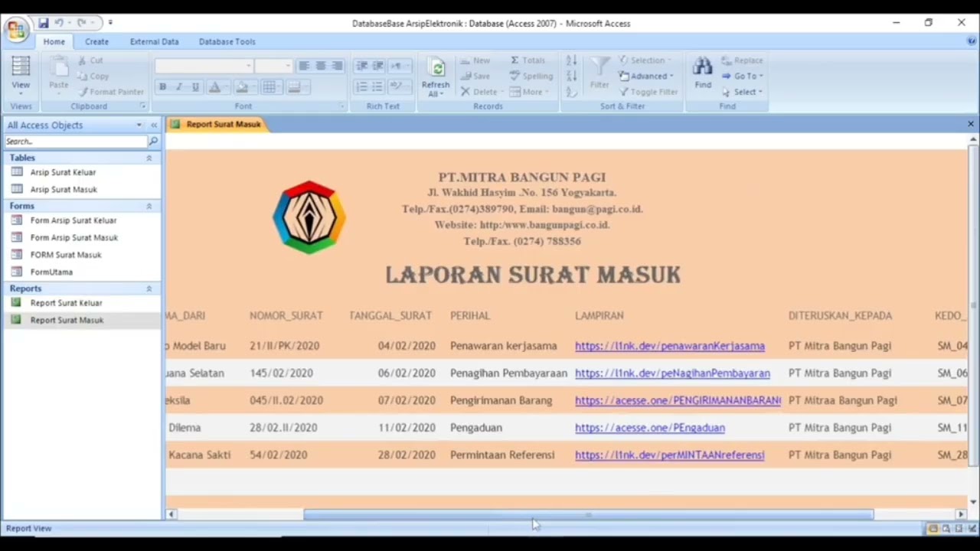
Task: Align text right in Font group
Action: pyautogui.click(x=338, y=66)
